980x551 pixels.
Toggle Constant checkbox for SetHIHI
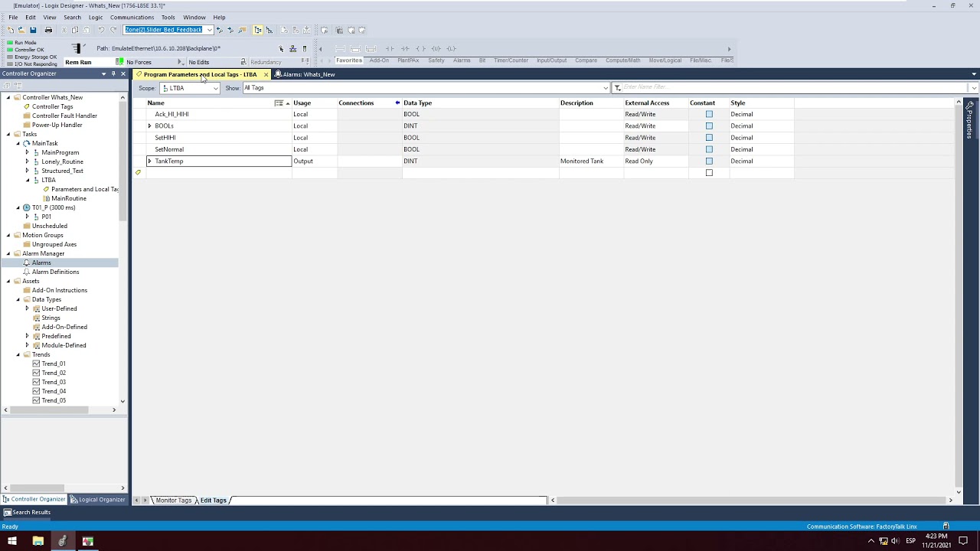[709, 138]
